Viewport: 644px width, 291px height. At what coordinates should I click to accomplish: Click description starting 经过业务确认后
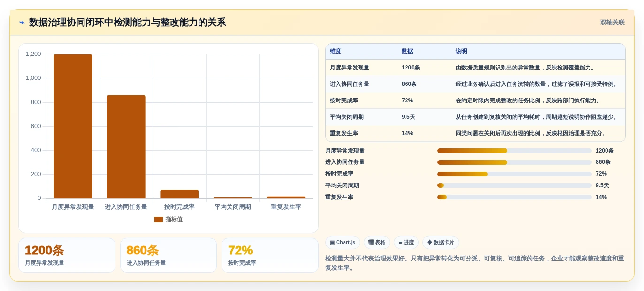click(537, 84)
